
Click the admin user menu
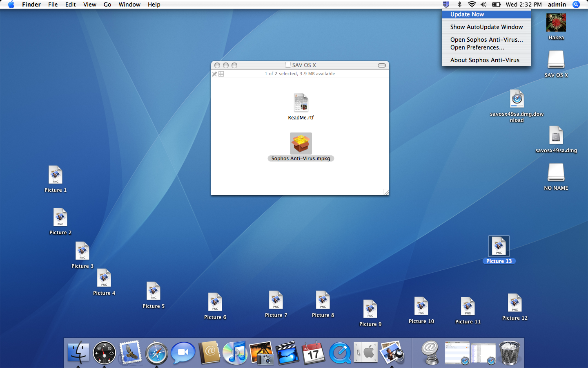pyautogui.click(x=557, y=4)
